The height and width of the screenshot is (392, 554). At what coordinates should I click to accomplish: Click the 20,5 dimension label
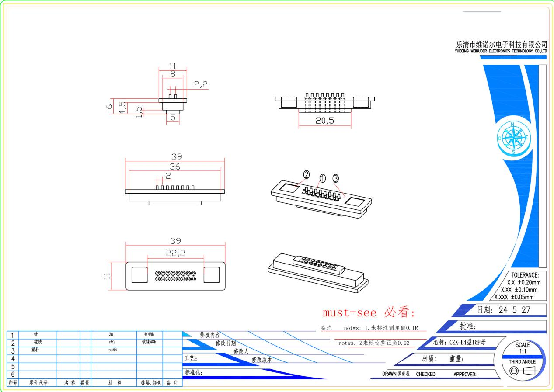pos(325,121)
